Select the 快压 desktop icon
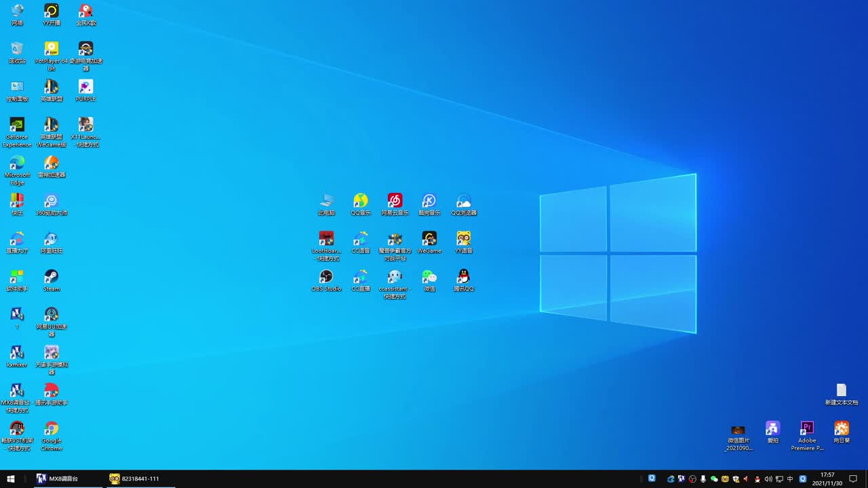The image size is (868, 488). [x=17, y=205]
